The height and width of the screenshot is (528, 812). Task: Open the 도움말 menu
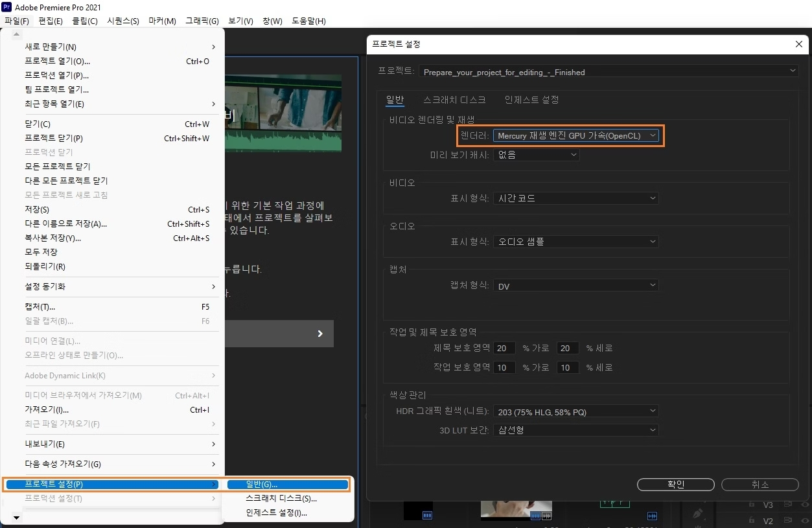coord(309,21)
